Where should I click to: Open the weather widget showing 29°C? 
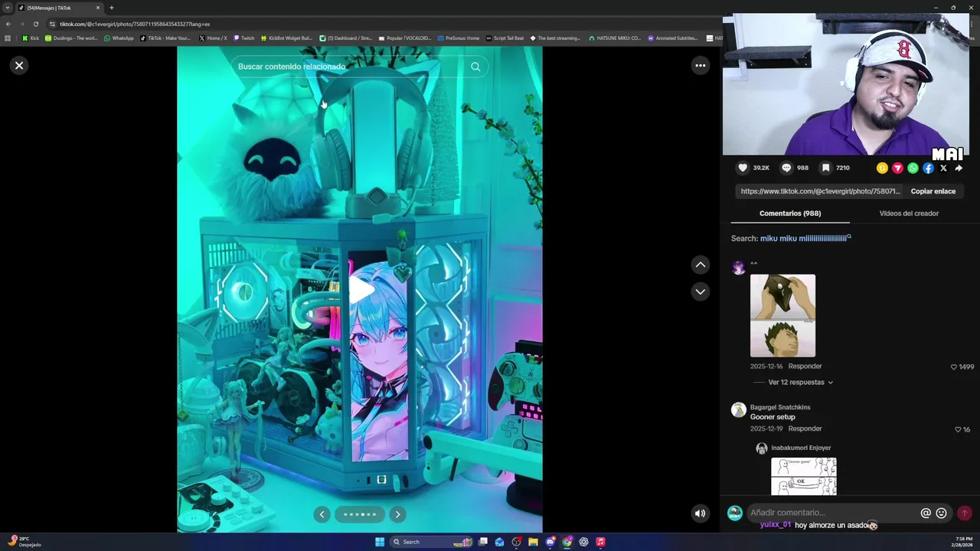24,541
